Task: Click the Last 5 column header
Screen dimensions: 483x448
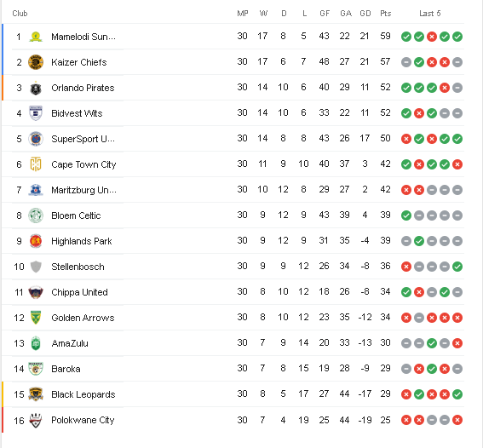Action: [430, 14]
